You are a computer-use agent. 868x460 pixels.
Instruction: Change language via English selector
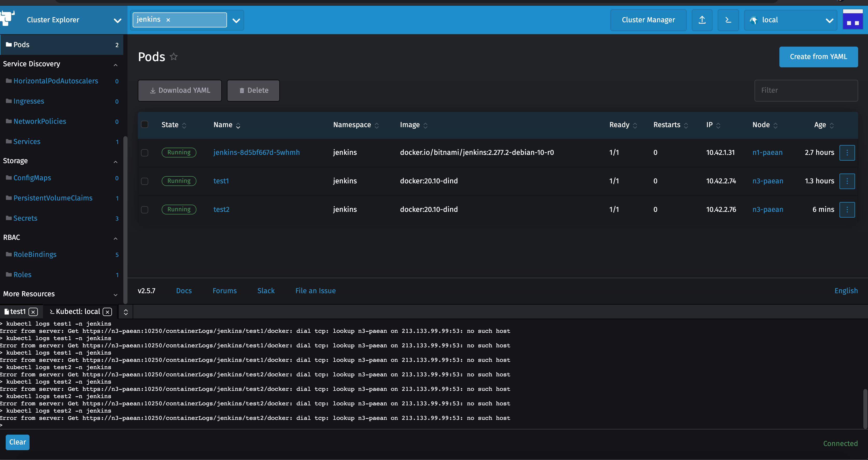click(846, 291)
